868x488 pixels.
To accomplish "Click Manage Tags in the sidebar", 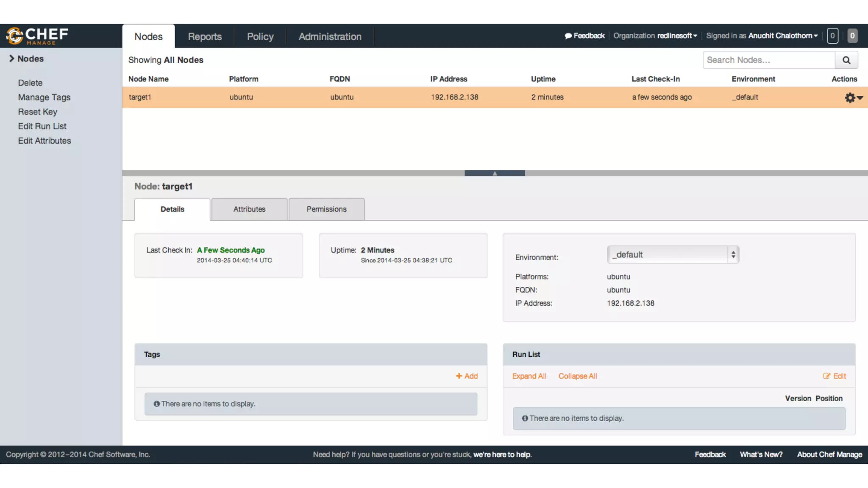I will pyautogui.click(x=44, y=97).
